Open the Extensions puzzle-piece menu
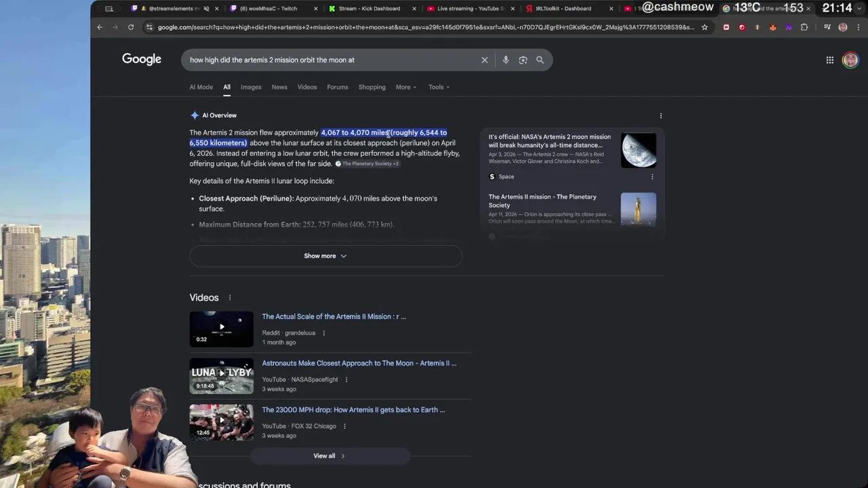Viewport: 868px width, 488px height. (x=804, y=27)
